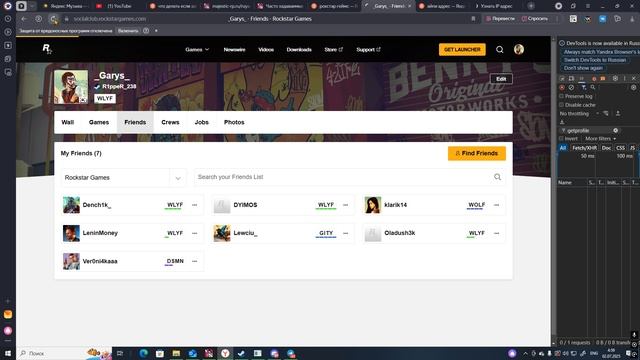Open more options for Dench1k_
The width and height of the screenshot is (640, 360).
(195, 205)
